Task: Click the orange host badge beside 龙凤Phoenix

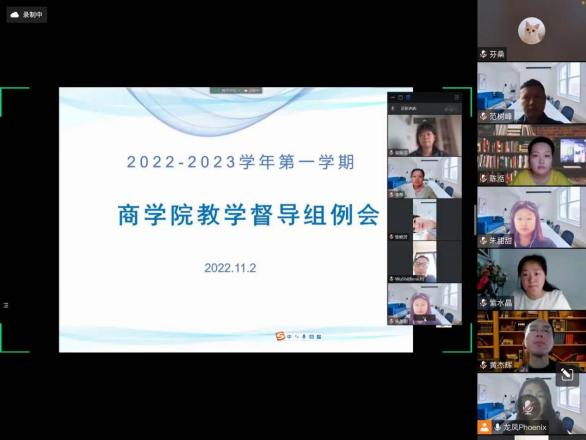Action: pos(484,427)
